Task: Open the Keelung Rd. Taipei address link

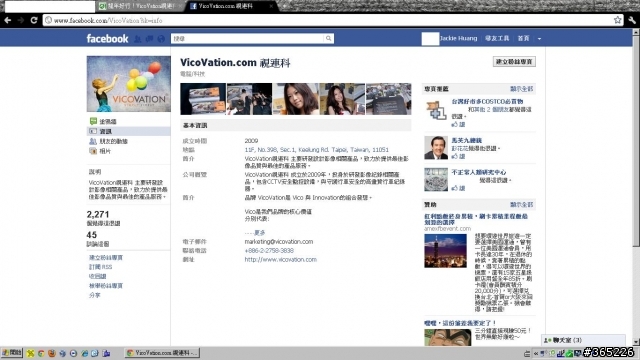Action: point(316,150)
